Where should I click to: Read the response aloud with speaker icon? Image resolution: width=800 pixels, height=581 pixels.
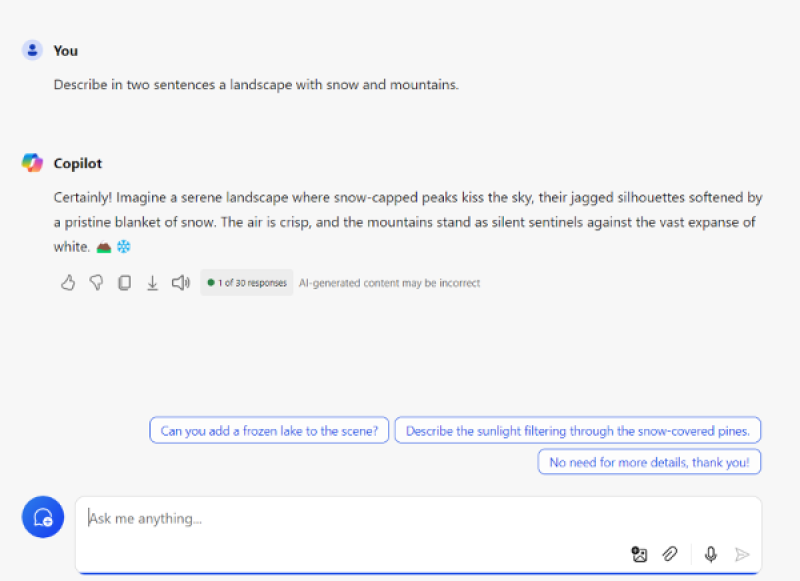[181, 283]
